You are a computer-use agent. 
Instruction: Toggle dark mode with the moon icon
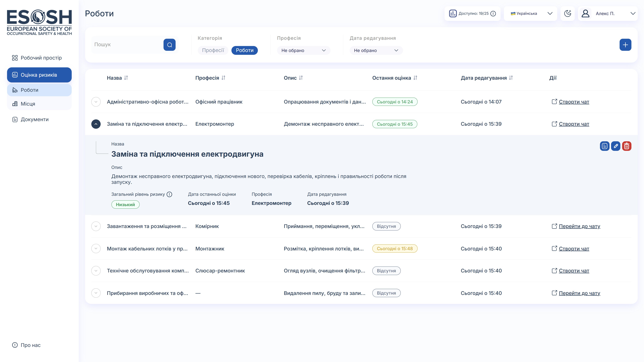567,14
